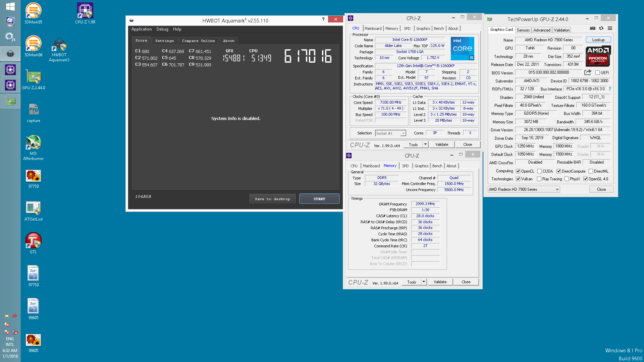The width and height of the screenshot is (644, 362).
Task: Open the Validation tab in GPU-Z
Action: 562,30
